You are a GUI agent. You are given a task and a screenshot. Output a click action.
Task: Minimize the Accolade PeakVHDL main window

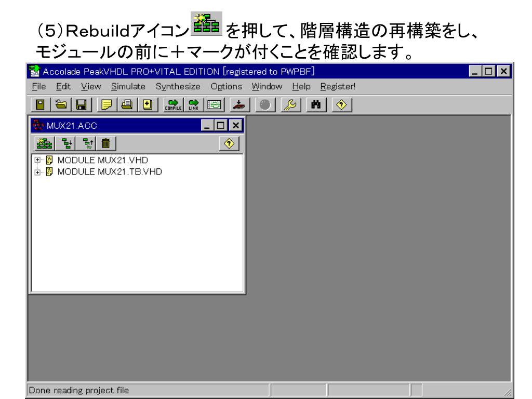coord(475,71)
